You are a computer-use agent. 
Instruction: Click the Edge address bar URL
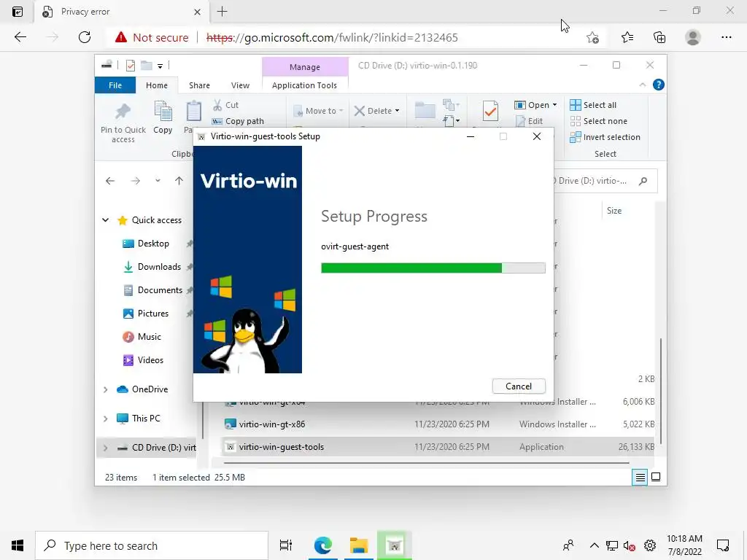pyautogui.click(x=332, y=37)
